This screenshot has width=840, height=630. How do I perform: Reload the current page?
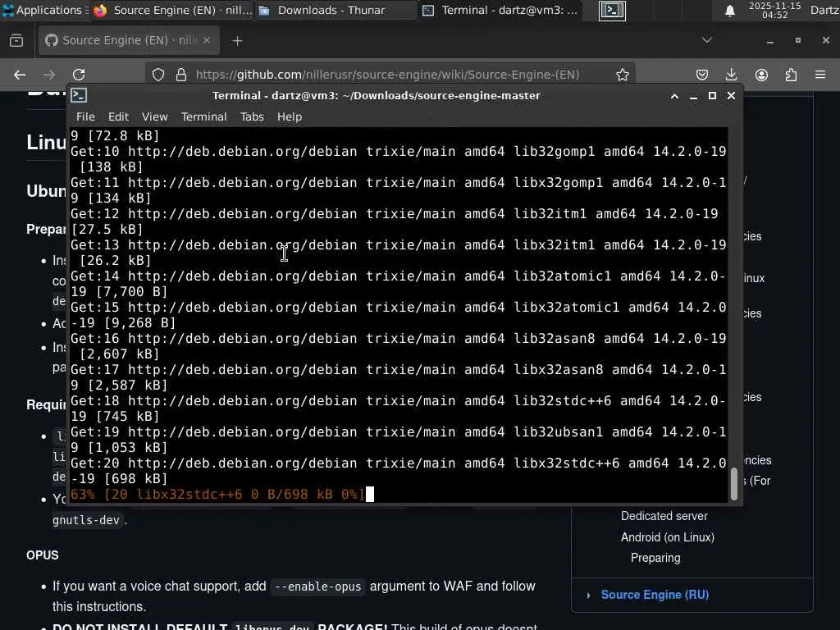coord(79,75)
